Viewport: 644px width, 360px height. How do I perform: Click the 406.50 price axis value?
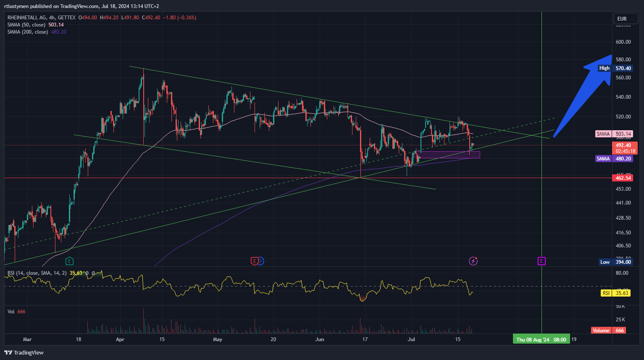pos(623,246)
